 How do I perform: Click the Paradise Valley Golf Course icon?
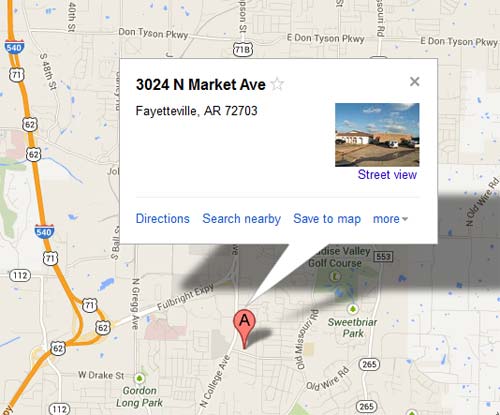pos(335,276)
